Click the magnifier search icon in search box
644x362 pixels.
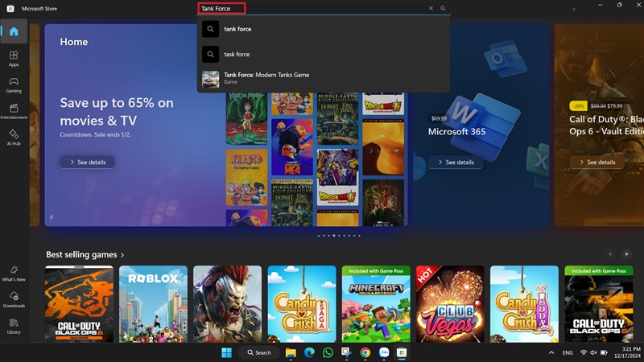(443, 8)
